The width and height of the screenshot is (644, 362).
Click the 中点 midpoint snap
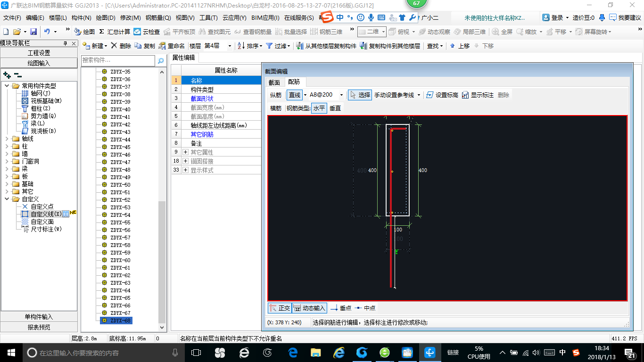[365, 308]
